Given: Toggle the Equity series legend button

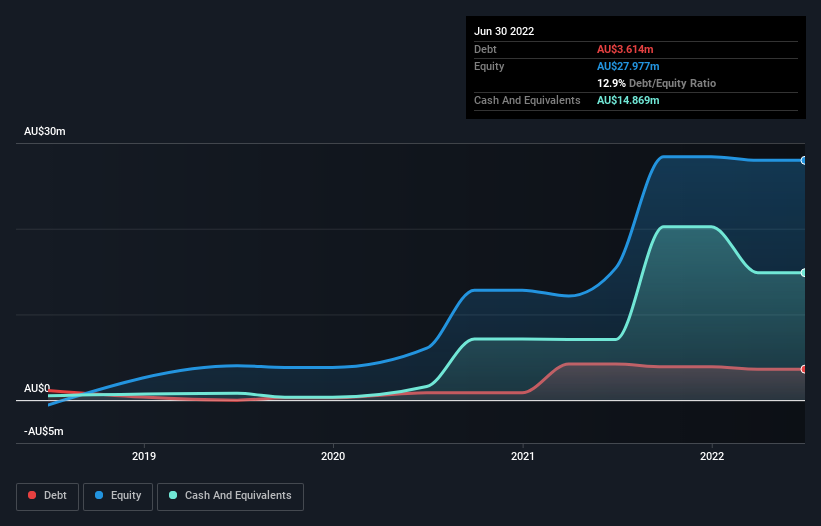Looking at the screenshot, I should tap(118, 496).
